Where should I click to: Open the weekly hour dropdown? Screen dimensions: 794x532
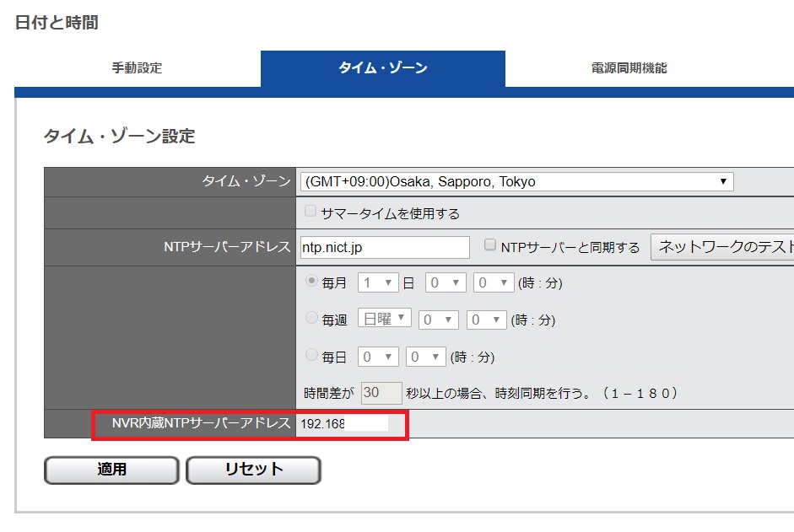click(x=439, y=320)
